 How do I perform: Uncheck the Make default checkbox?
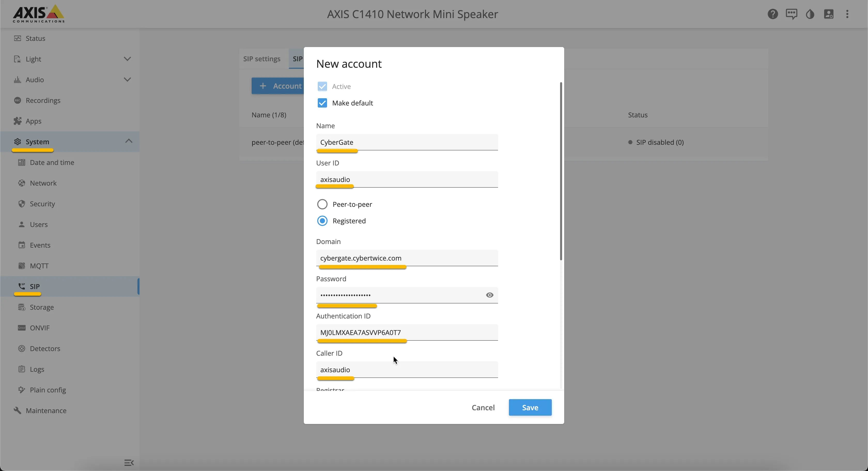click(322, 103)
